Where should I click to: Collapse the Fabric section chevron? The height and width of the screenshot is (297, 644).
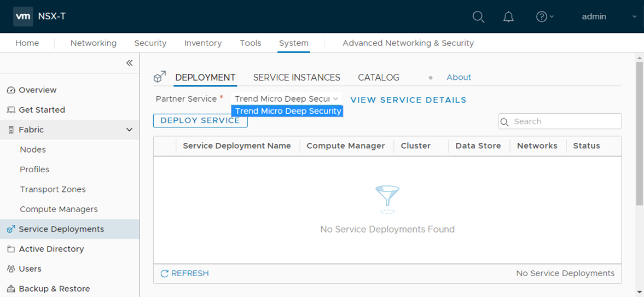[x=129, y=130]
